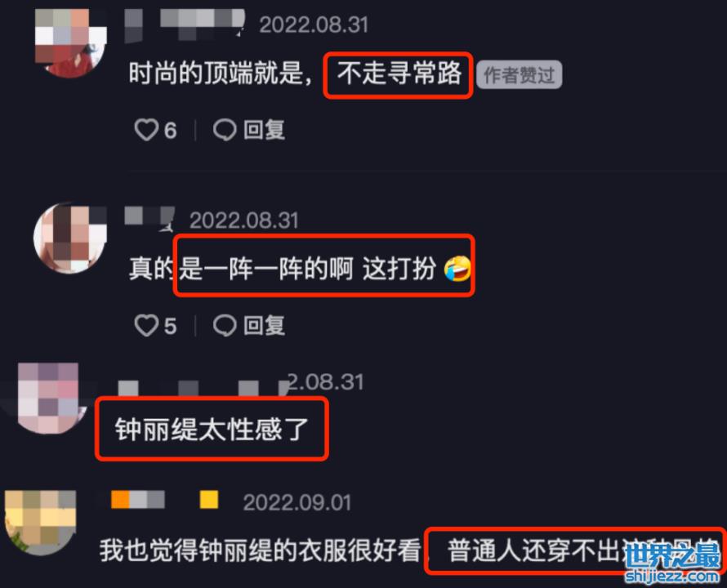Like the comment with 6 likes
The image size is (727, 588).
tap(146, 129)
